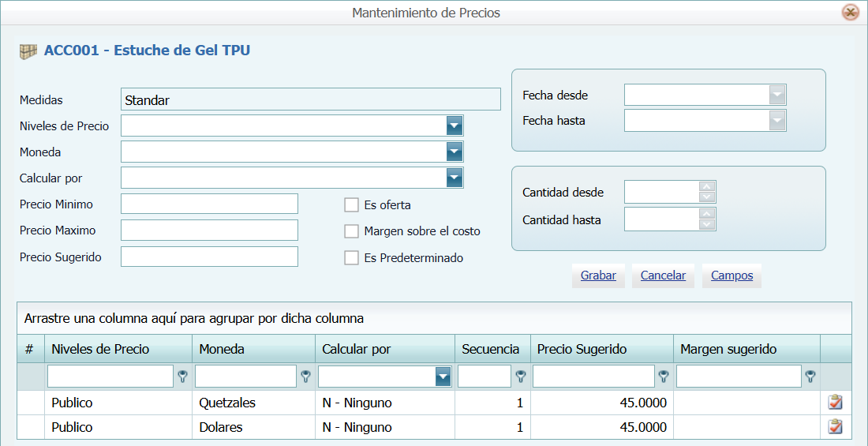Click the filter icon for Secuencia column
868x446 pixels.
coord(521,377)
